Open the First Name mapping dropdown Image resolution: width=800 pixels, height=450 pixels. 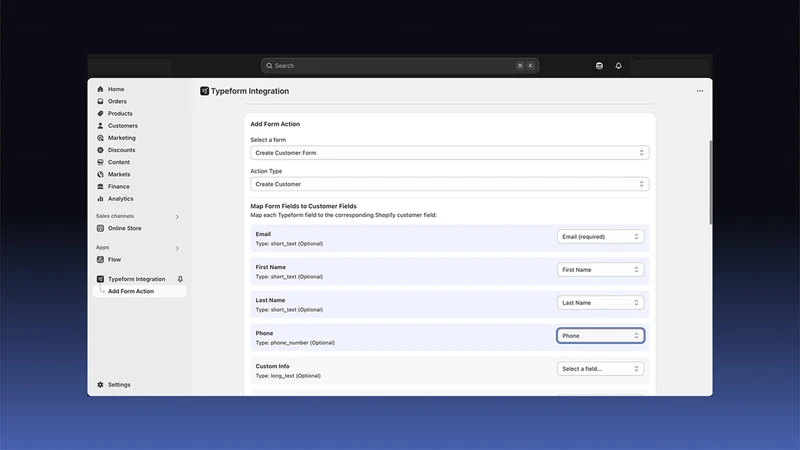601,269
